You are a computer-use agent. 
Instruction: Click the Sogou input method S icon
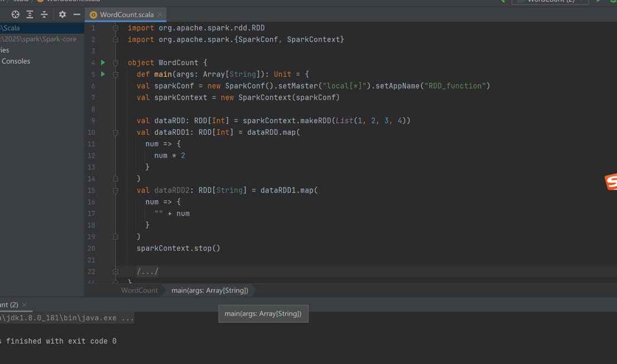point(611,181)
